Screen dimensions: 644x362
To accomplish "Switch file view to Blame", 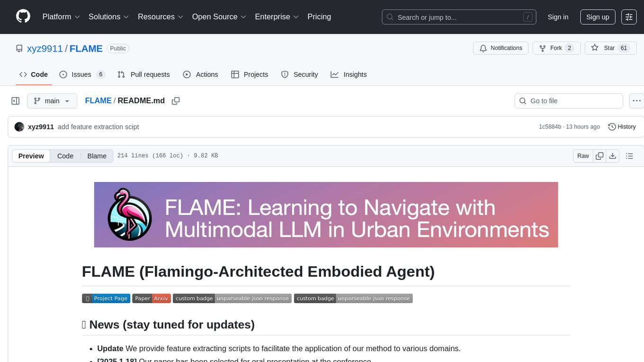I will coord(97,156).
